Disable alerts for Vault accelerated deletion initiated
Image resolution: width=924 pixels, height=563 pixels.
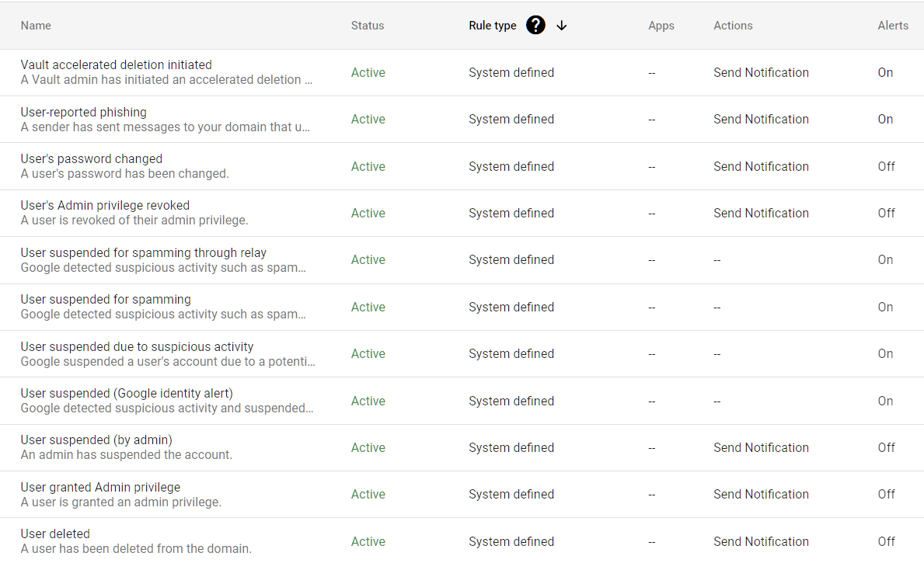coord(885,72)
